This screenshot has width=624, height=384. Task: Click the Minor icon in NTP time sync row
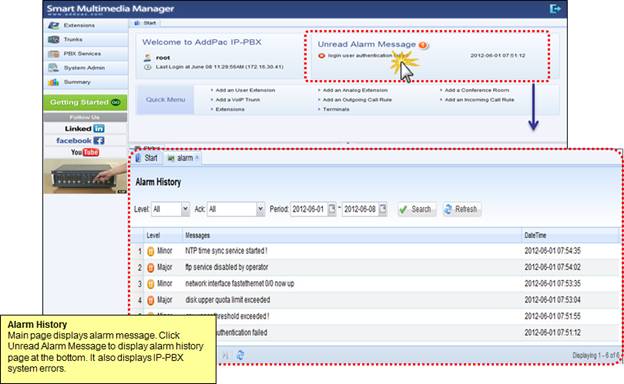pyautogui.click(x=150, y=251)
